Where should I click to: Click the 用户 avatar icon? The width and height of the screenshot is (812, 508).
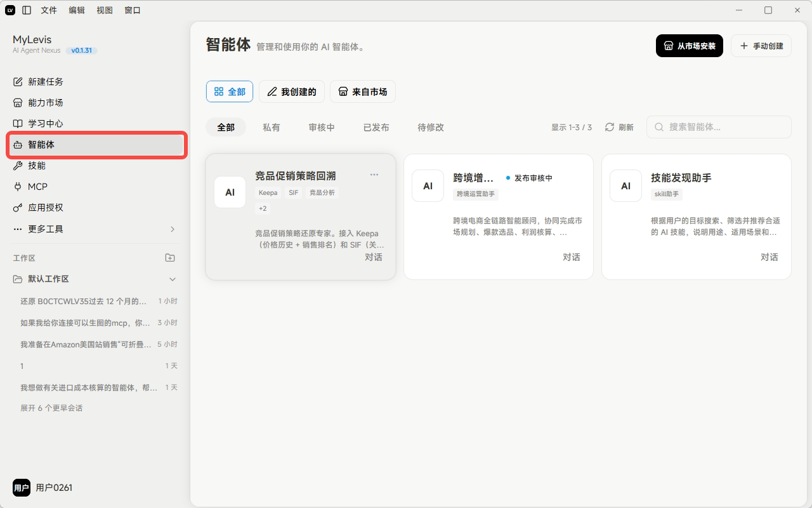tap(22, 488)
